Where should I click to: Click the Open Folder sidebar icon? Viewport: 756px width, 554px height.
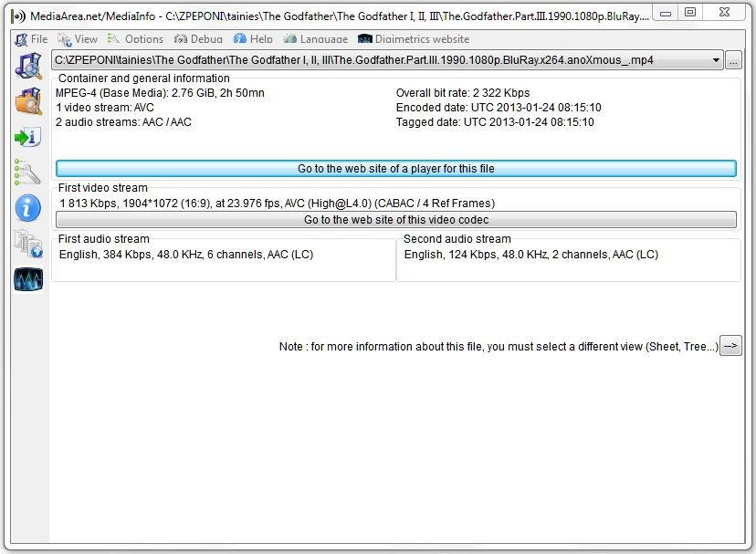click(x=28, y=101)
